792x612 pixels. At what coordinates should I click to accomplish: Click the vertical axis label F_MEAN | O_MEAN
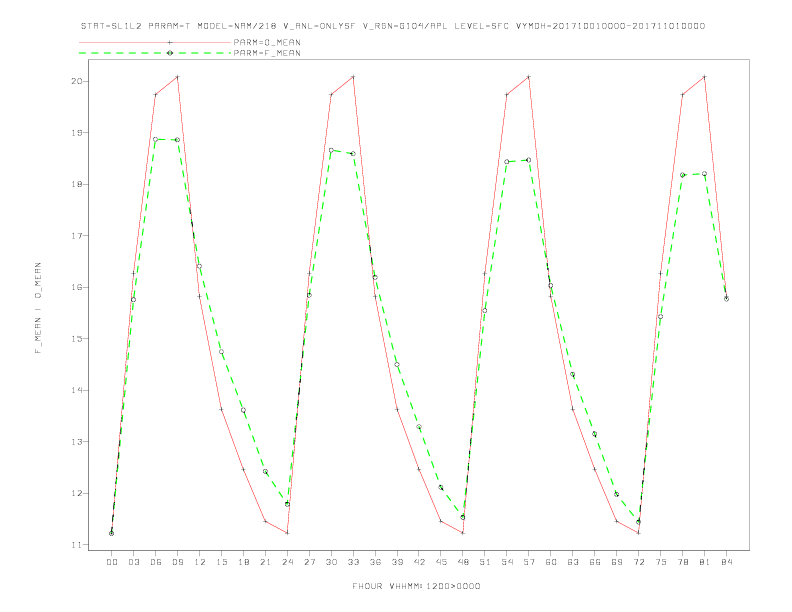coord(38,308)
